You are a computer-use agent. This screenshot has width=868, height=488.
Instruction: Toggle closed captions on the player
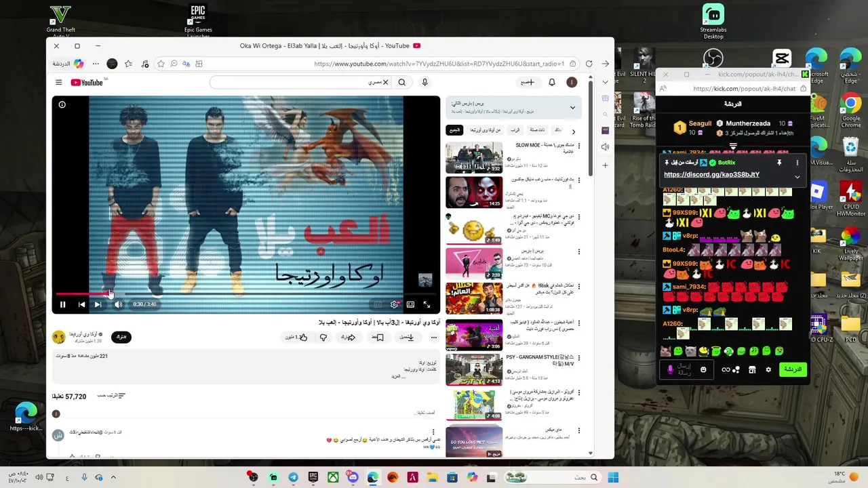(378, 304)
